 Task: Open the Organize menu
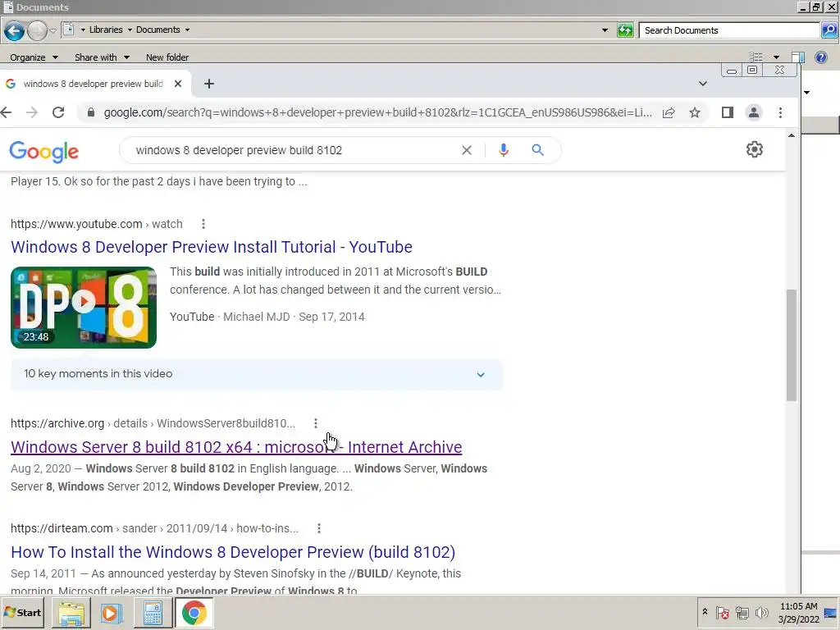tap(34, 57)
